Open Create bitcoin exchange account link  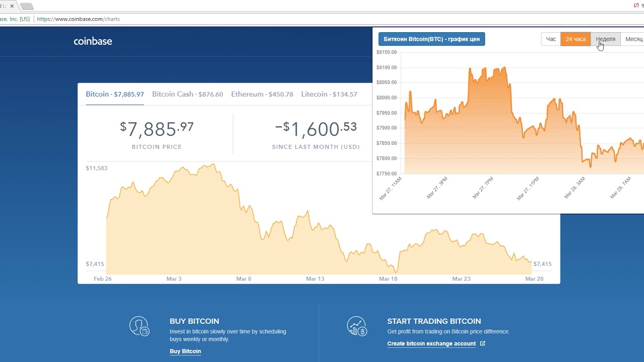(431, 344)
